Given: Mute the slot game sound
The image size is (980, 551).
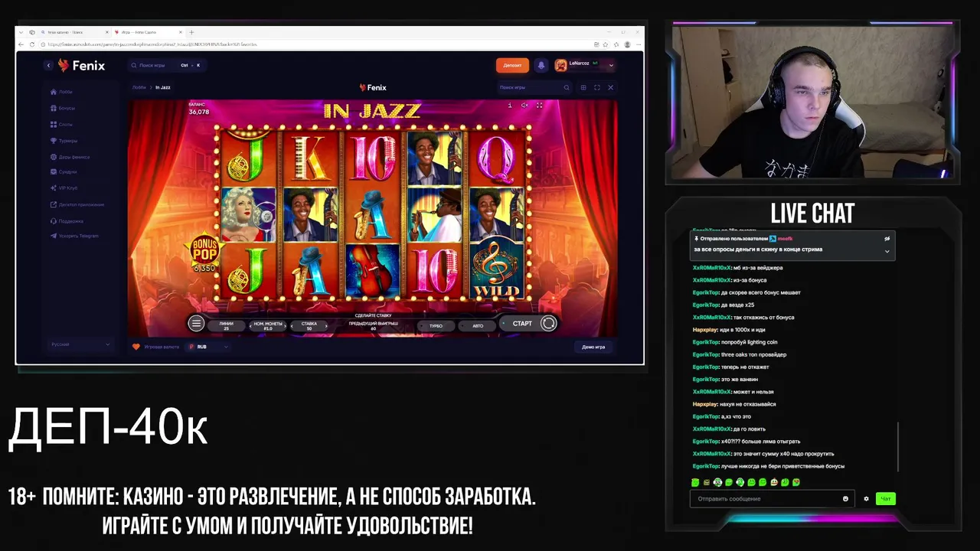Looking at the screenshot, I should click(524, 105).
